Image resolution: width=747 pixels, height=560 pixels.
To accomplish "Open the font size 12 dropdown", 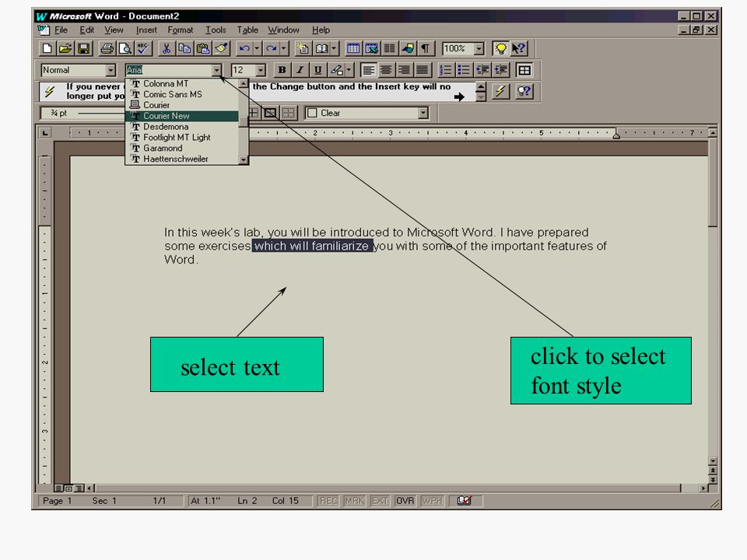I will tap(261, 70).
